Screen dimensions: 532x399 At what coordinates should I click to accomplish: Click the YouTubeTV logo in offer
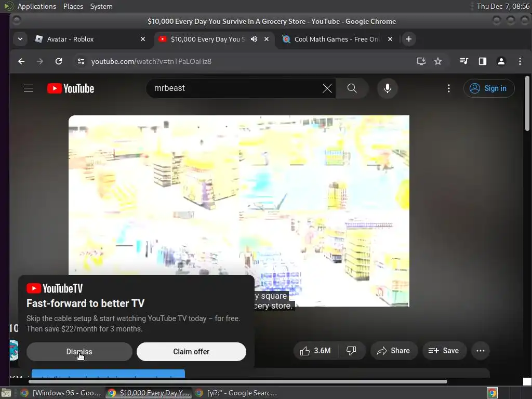pyautogui.click(x=55, y=288)
